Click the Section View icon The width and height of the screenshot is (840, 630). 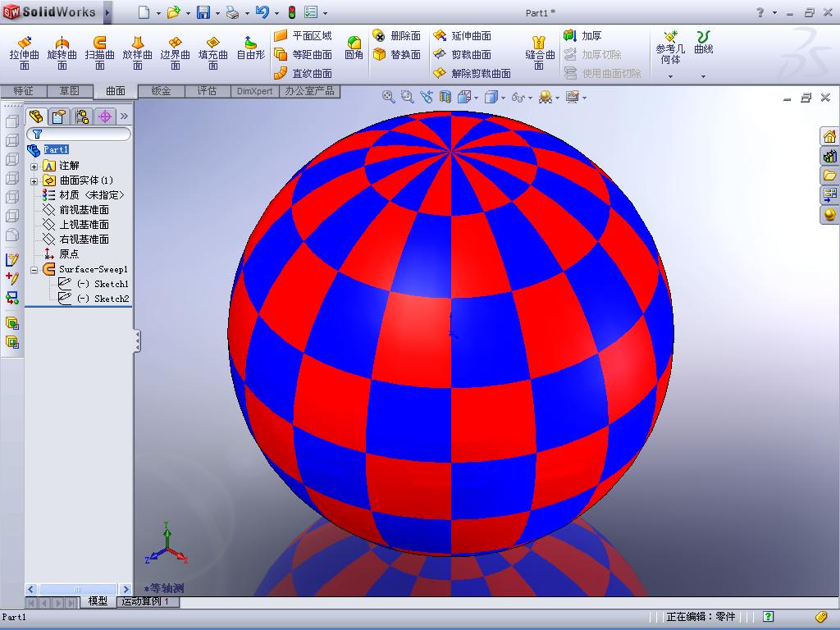pyautogui.click(x=445, y=97)
